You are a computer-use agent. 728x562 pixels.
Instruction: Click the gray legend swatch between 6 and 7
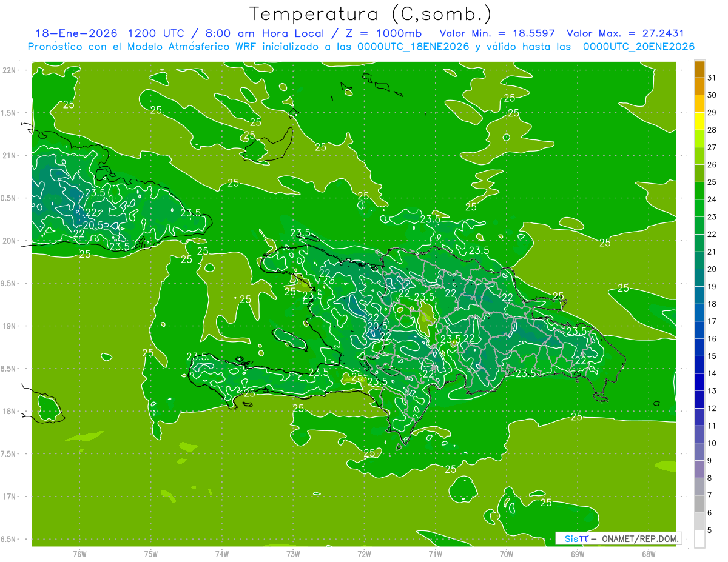pyautogui.click(x=699, y=504)
